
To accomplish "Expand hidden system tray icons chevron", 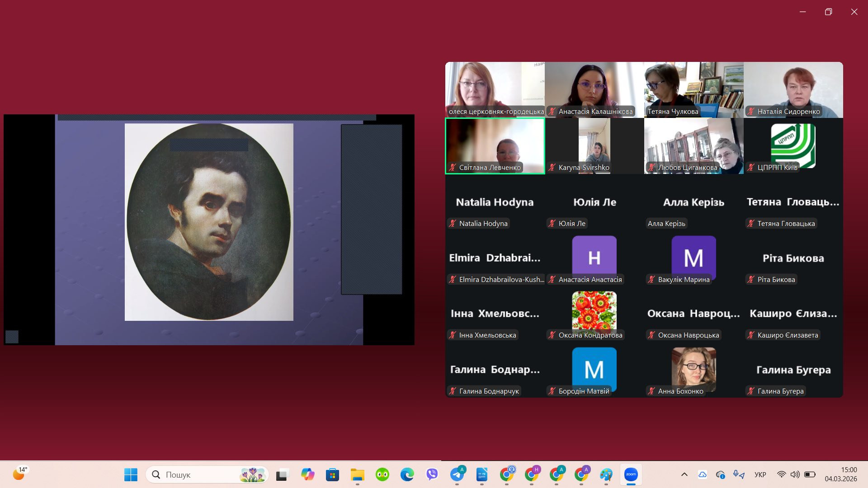I will coord(684,474).
